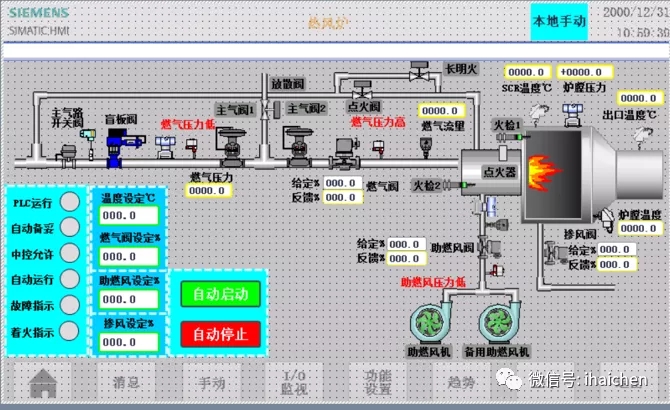The width and height of the screenshot is (670, 410).
Task: Click the 热风炉 screen title
Action: (329, 22)
